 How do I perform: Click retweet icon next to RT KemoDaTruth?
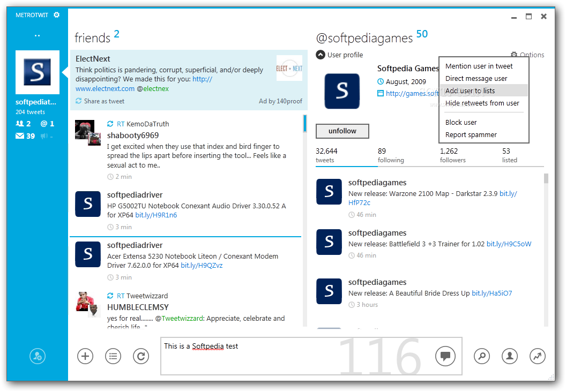pos(110,124)
